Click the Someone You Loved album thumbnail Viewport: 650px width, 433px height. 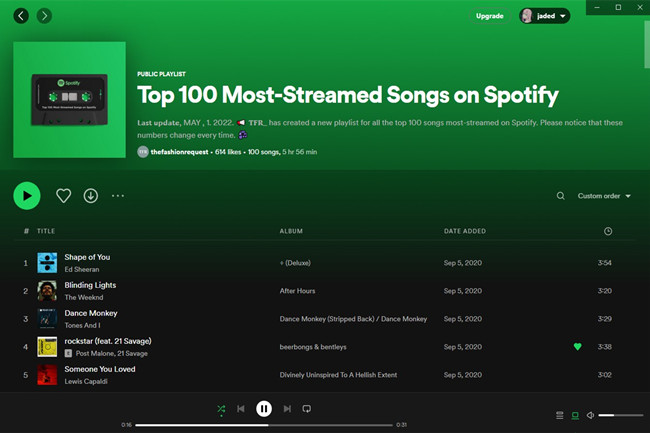(x=47, y=375)
